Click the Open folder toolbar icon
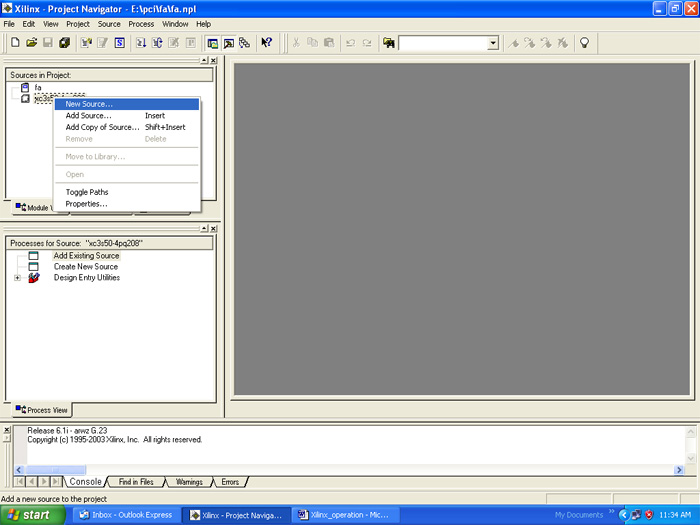Screen dimensions: 700x525 tap(31, 43)
